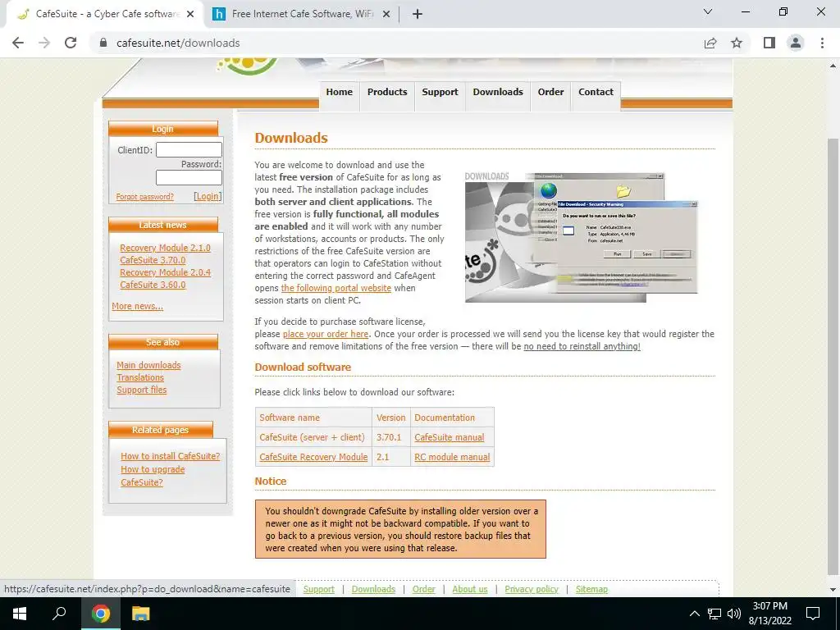Switch to Free Internet Cafe Software tab
The image size is (840, 630).
click(x=300, y=14)
